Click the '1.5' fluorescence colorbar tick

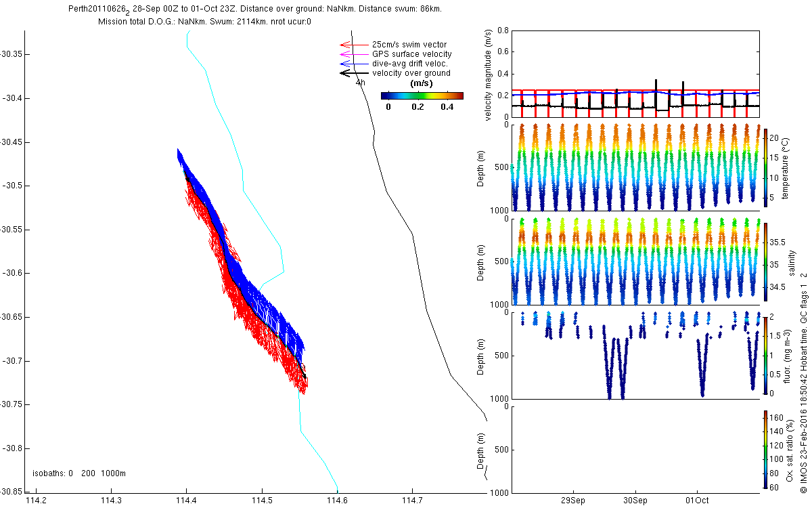coord(775,336)
